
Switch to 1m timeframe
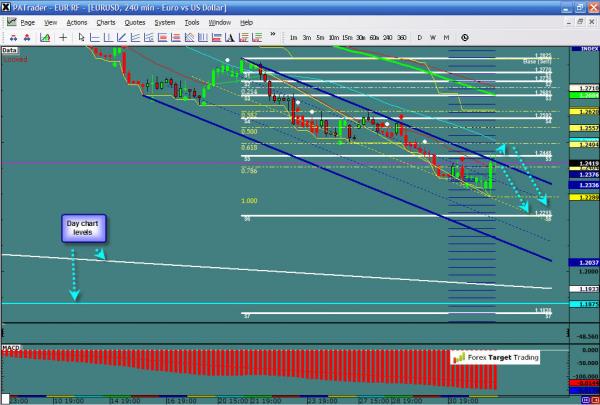pos(292,37)
